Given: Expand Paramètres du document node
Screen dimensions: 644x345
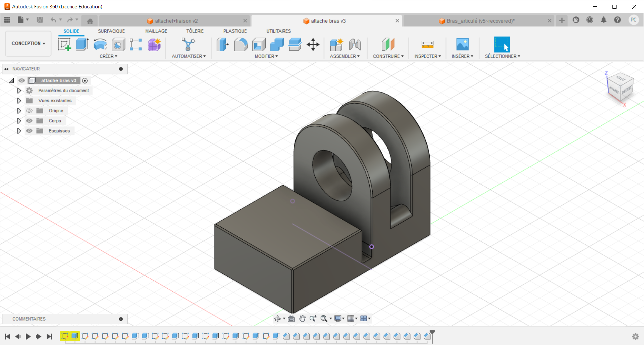Looking at the screenshot, I should tap(19, 91).
